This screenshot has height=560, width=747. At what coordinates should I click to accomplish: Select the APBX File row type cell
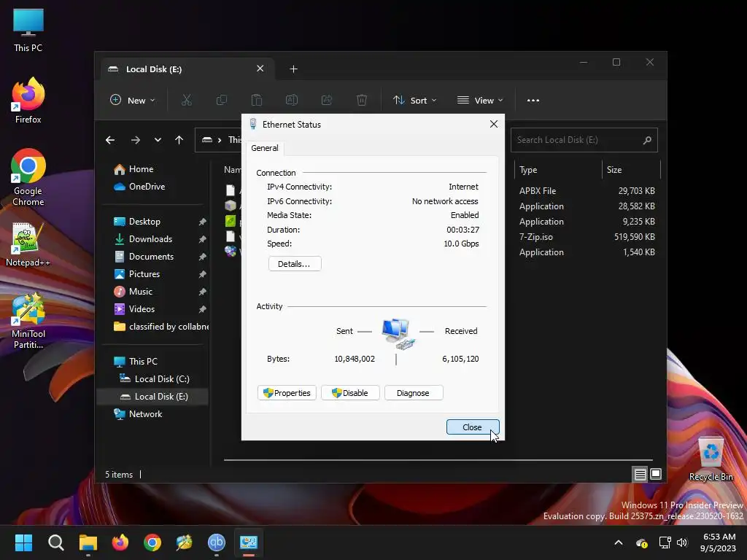pos(538,191)
